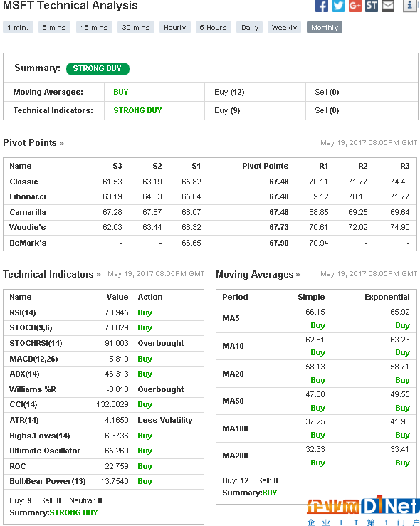
Task: Click the STOCHRSI(14) indicator name
Action: click(x=36, y=343)
